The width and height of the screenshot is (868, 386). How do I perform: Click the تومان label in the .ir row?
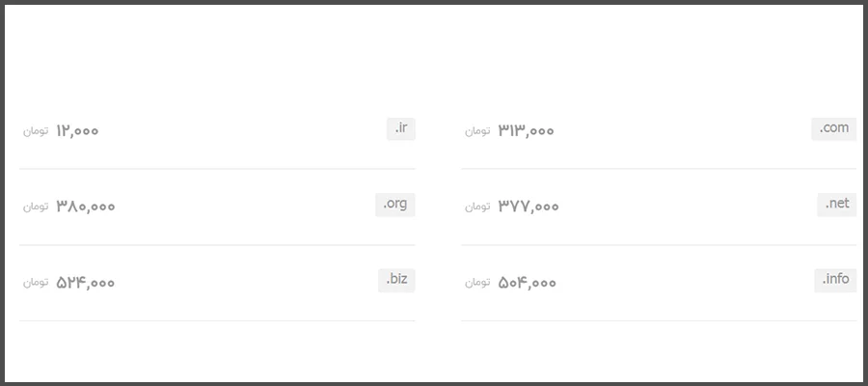(x=36, y=132)
